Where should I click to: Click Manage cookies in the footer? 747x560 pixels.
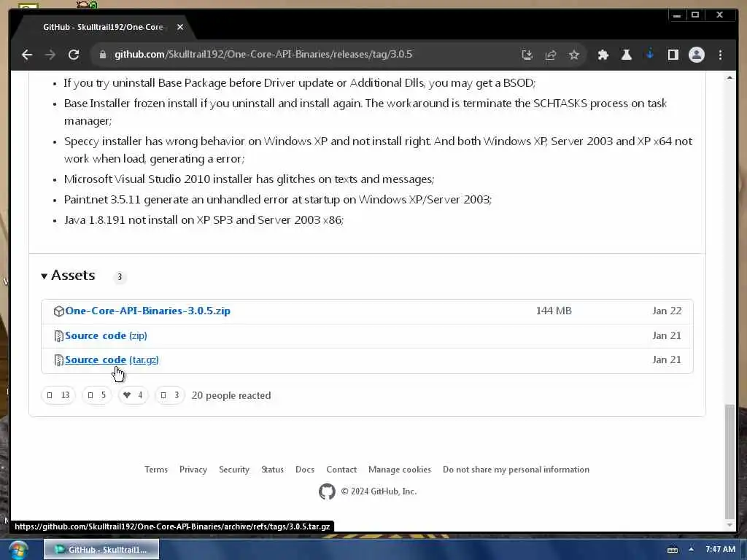(x=400, y=470)
